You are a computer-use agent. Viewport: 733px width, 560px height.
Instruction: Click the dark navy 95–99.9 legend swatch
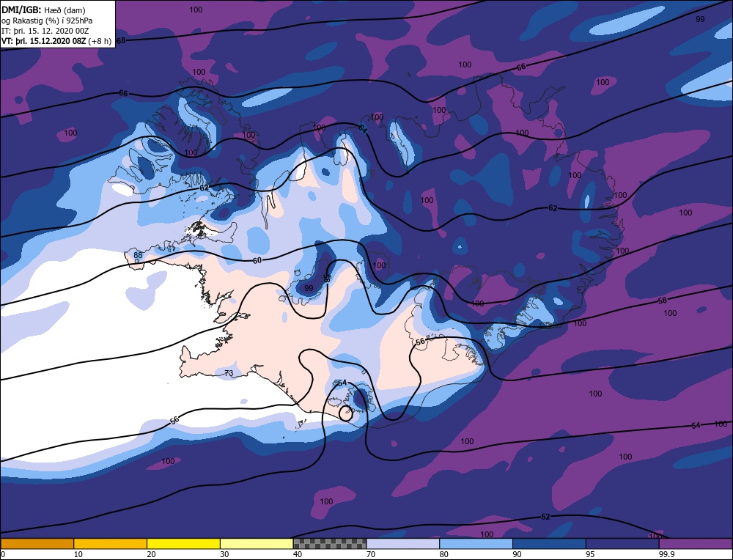(x=622, y=543)
